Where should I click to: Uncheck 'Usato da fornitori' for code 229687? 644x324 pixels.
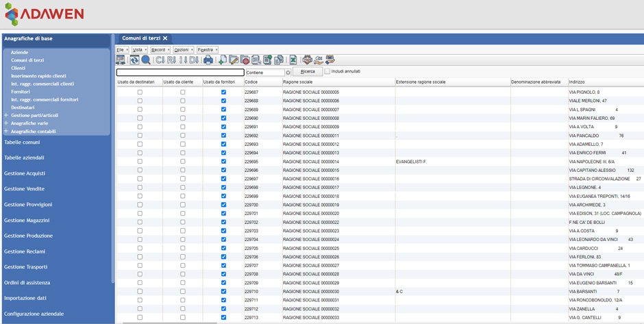coord(223,92)
